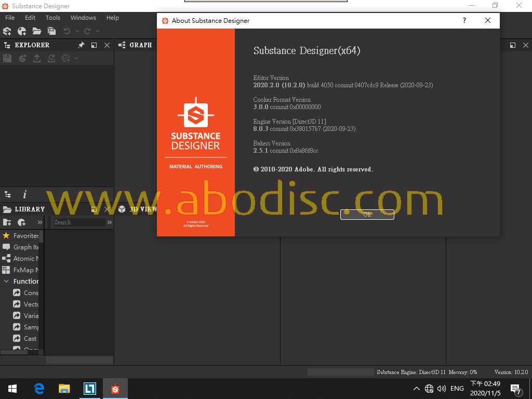Select the 3D VIEW panel title
The image size is (532, 399).
point(143,209)
